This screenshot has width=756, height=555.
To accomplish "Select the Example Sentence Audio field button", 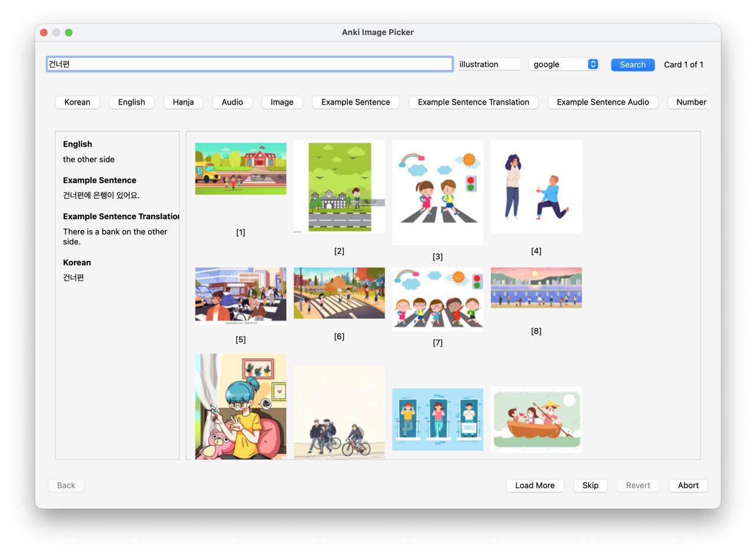I will [x=602, y=102].
